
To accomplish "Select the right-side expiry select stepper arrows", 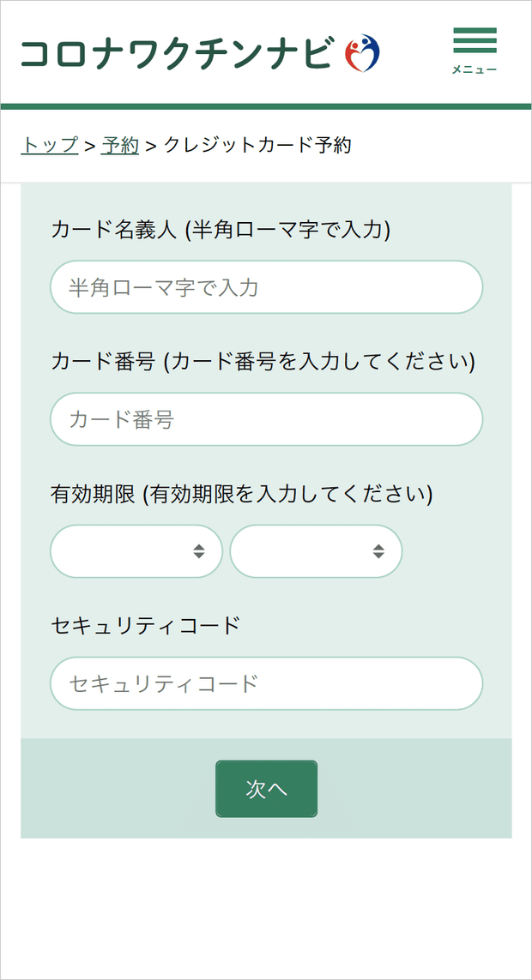I will coord(378,551).
